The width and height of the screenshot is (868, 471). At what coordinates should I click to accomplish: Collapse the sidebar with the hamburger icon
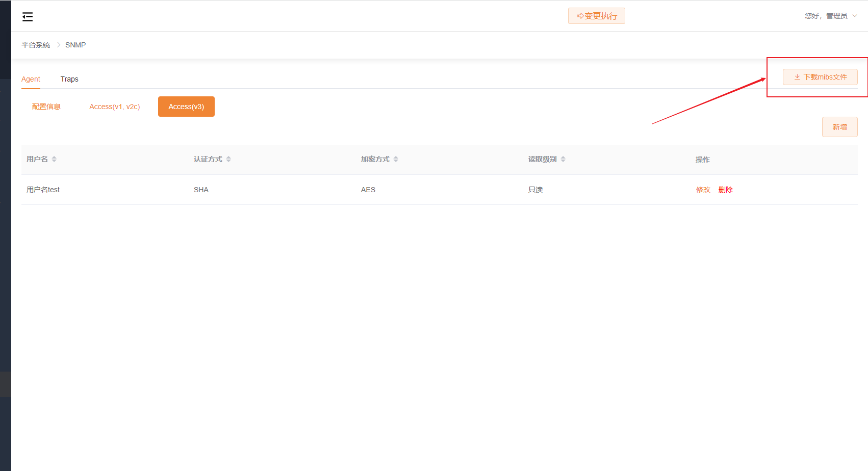coord(28,17)
